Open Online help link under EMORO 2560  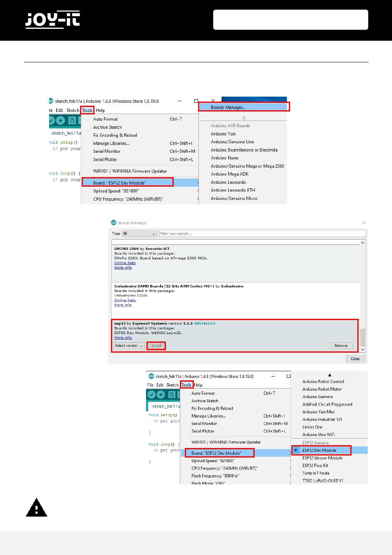point(125,263)
